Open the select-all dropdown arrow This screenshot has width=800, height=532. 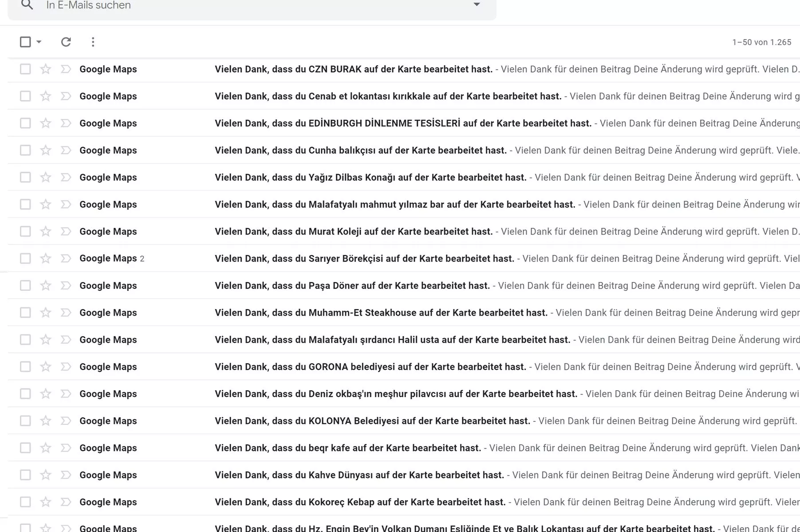click(39, 42)
